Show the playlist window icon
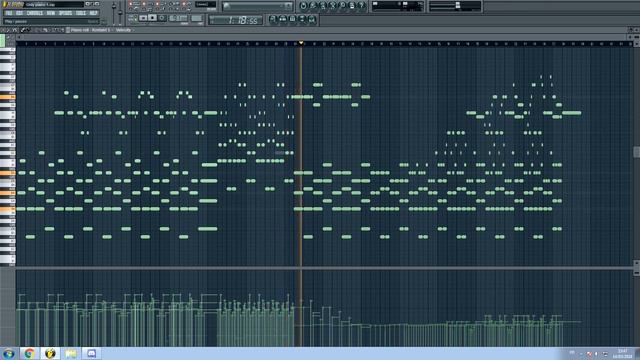This screenshot has height=360, width=640. [x=273, y=20]
